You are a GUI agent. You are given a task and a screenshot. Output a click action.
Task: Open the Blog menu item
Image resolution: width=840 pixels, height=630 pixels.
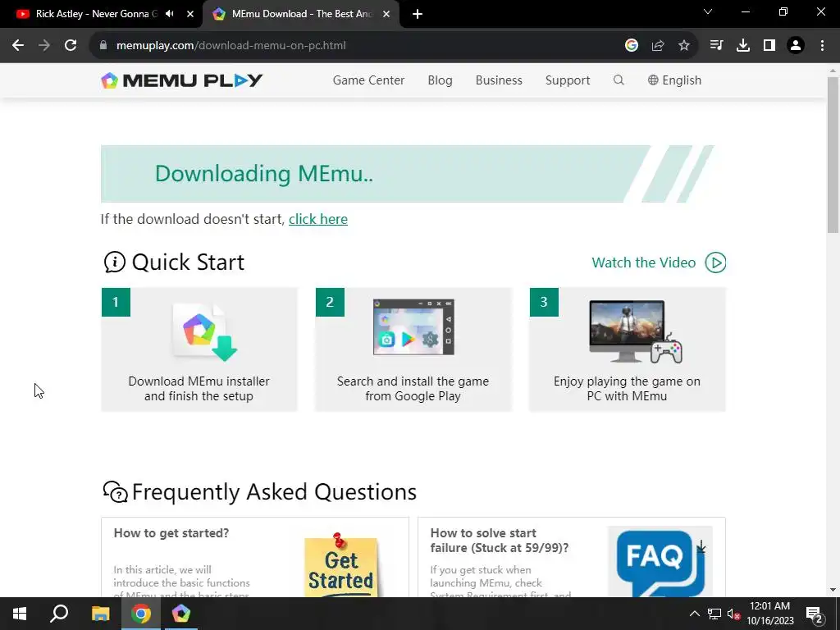click(440, 80)
